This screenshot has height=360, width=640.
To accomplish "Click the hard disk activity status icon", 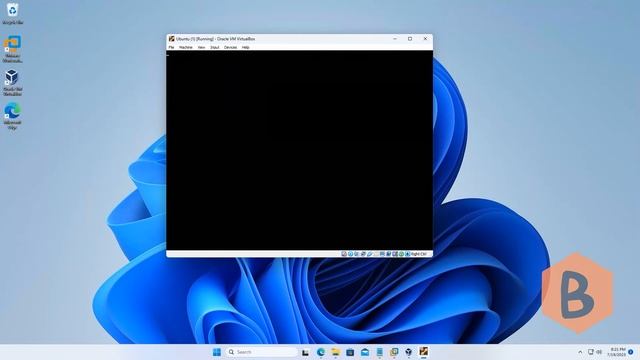I will pyautogui.click(x=344, y=254).
